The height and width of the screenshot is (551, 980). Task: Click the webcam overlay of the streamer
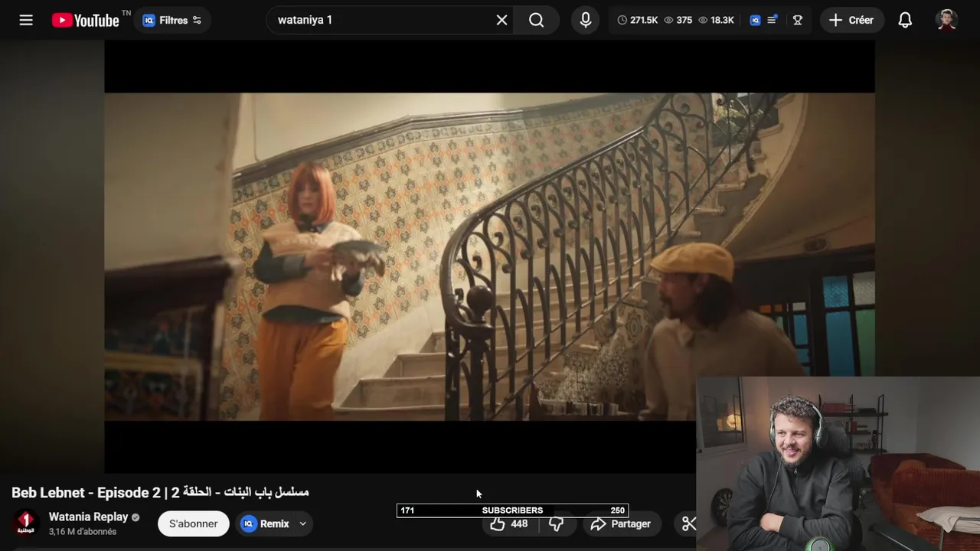tap(838, 464)
